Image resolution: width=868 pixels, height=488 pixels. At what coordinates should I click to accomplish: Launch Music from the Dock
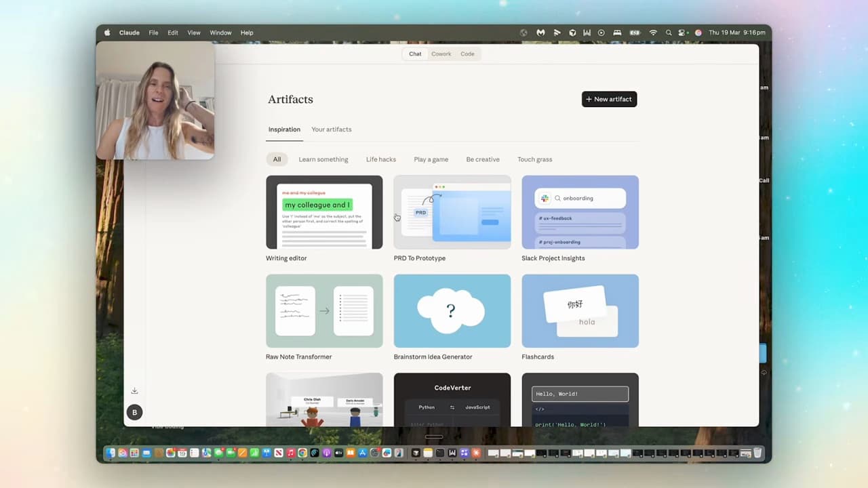pos(290,453)
